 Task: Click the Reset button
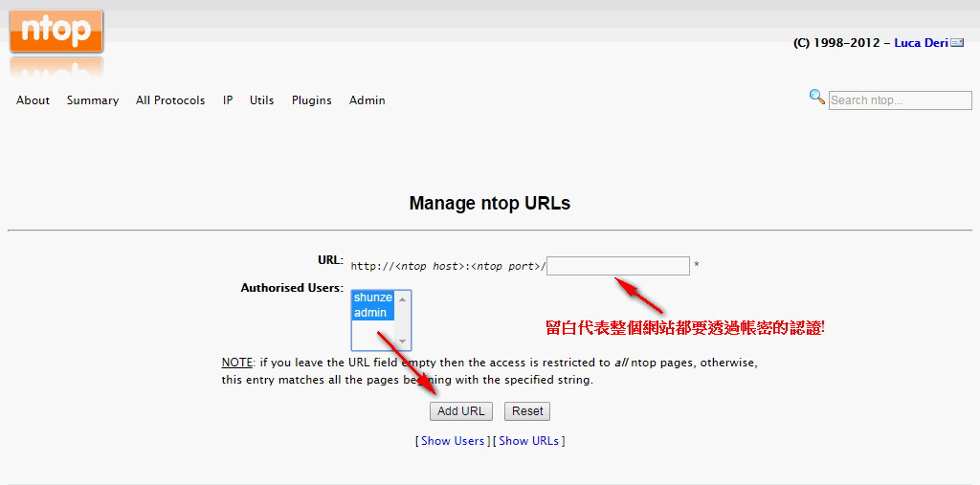(527, 411)
